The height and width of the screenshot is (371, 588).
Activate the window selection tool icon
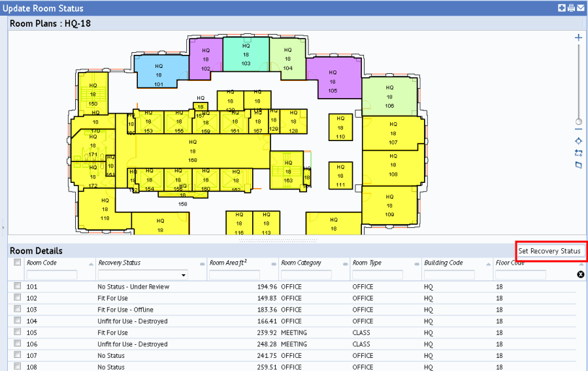pyautogui.click(x=578, y=153)
